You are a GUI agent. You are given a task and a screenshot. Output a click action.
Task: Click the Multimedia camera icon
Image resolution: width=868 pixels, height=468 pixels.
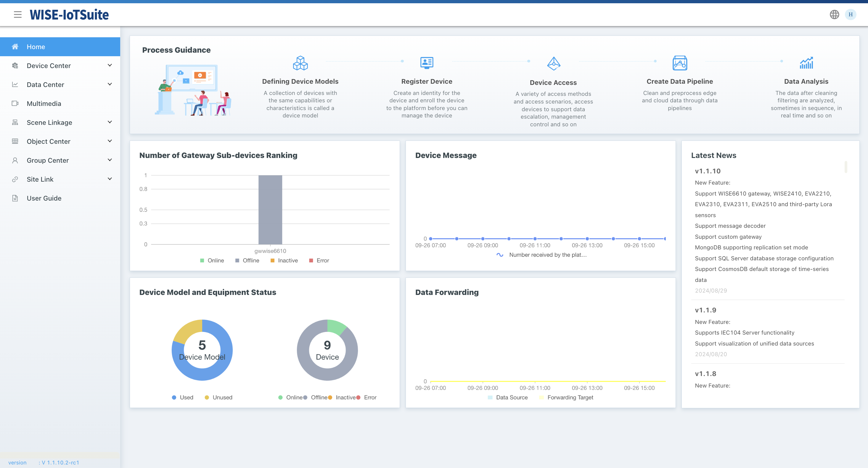click(15, 103)
